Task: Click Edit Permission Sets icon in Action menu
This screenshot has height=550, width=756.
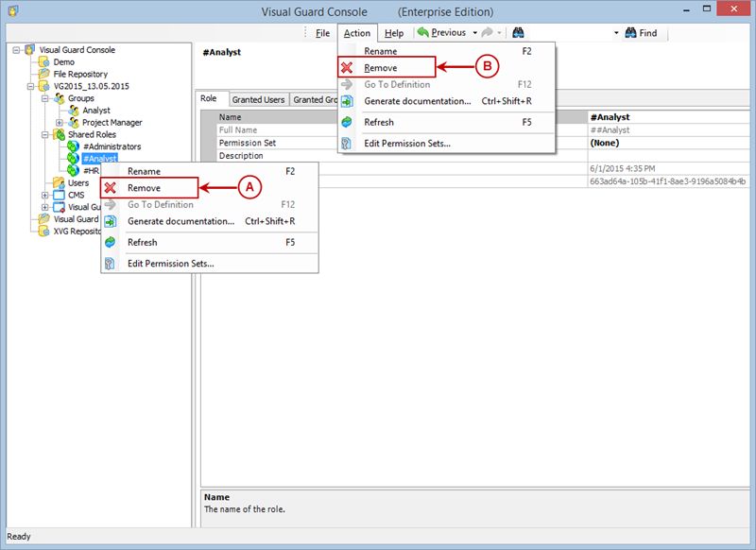Action: click(347, 143)
